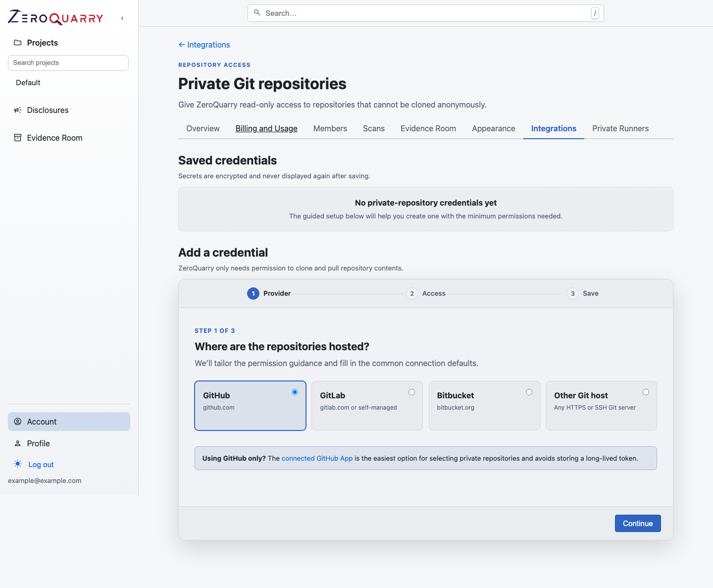Click the Continue button
Image resolution: width=713 pixels, height=588 pixels.
tap(638, 523)
